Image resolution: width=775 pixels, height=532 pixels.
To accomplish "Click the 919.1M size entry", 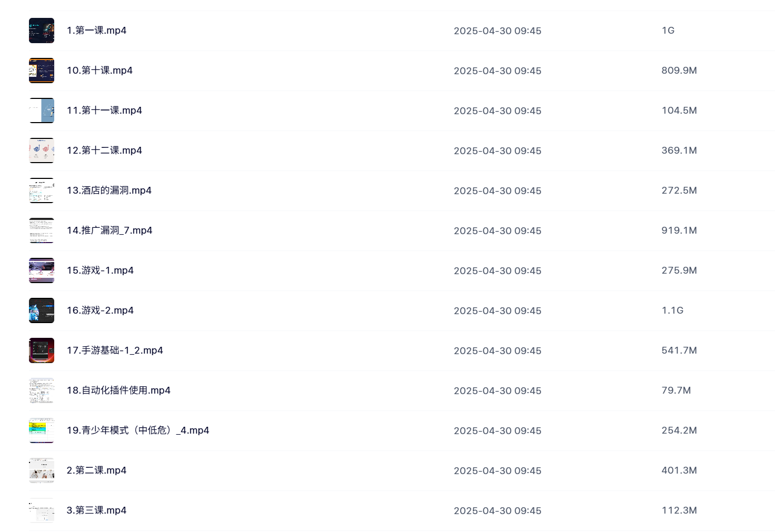I will 679,230.
